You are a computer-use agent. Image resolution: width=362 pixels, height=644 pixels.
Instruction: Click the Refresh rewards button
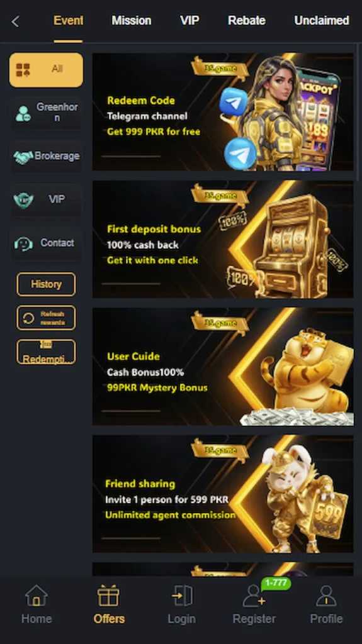[x=46, y=318]
